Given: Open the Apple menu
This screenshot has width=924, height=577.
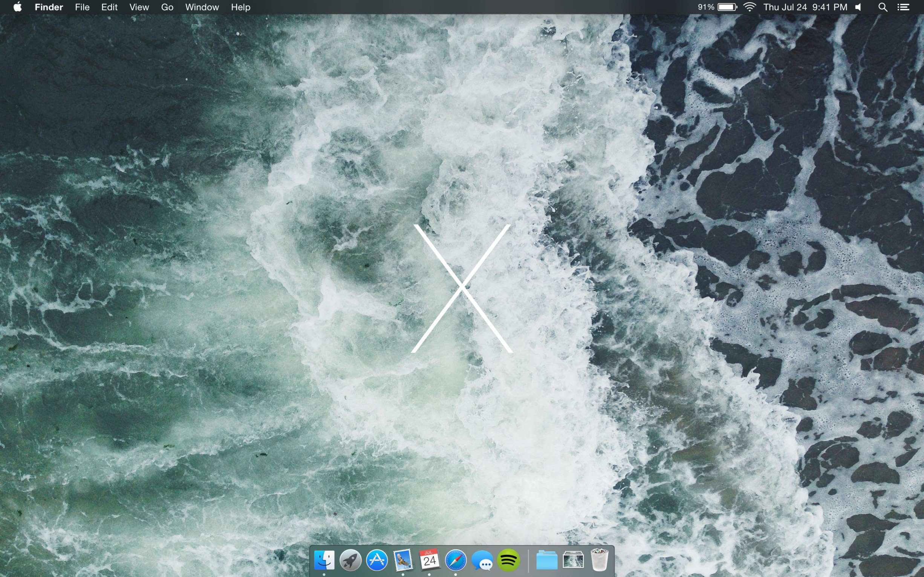Looking at the screenshot, I should point(17,7).
